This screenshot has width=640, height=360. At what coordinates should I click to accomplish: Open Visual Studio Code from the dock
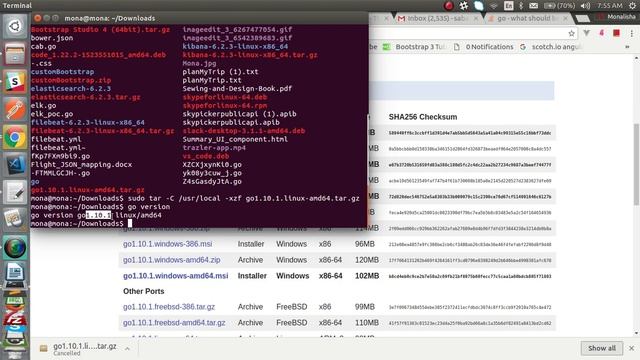(x=15, y=164)
